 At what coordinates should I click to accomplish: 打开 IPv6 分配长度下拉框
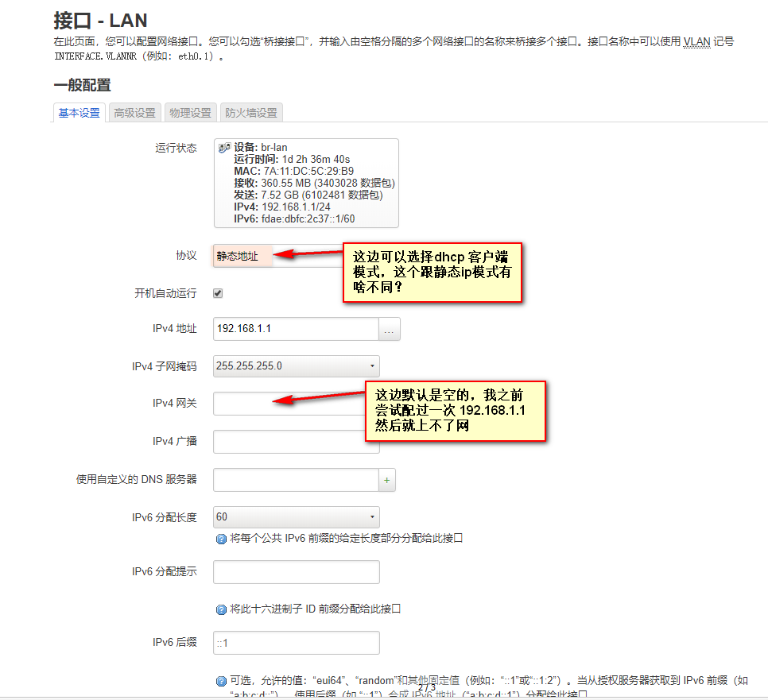pos(296,517)
